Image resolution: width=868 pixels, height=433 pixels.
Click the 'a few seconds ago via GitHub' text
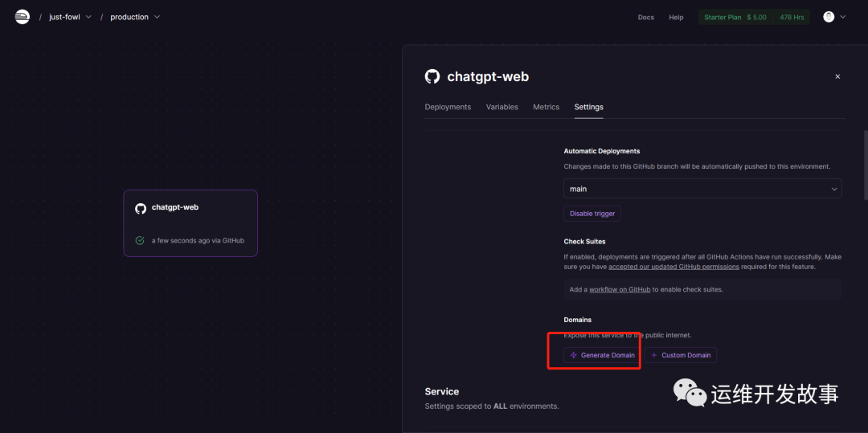tap(198, 240)
